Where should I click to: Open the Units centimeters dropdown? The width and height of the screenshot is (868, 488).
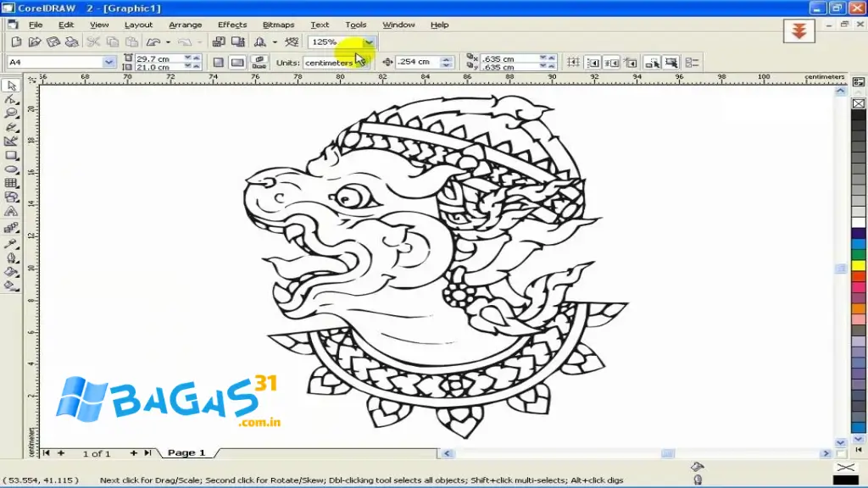tap(364, 62)
